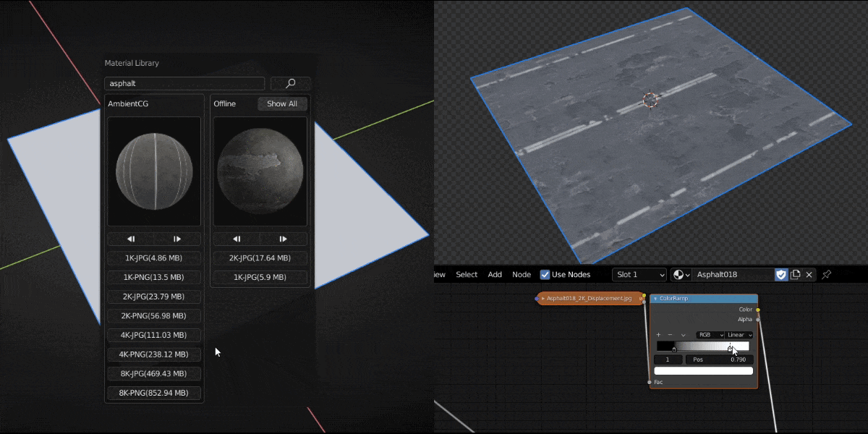Image resolution: width=868 pixels, height=434 pixels.
Task: Open the Add menu in node editor
Action: coord(495,275)
